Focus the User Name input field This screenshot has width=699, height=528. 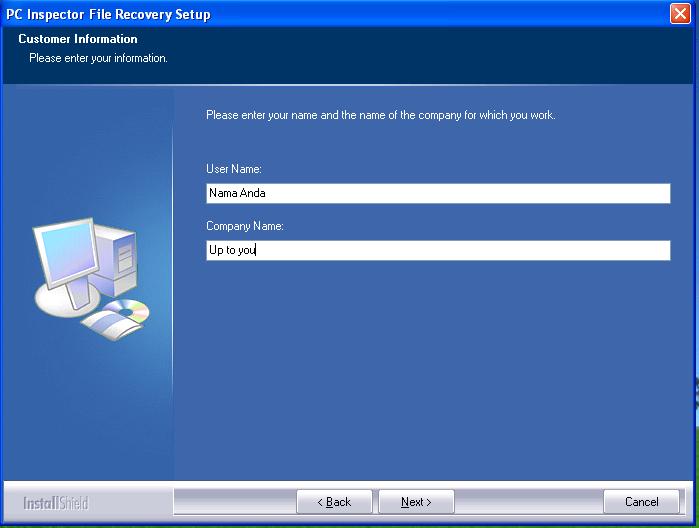coord(438,193)
